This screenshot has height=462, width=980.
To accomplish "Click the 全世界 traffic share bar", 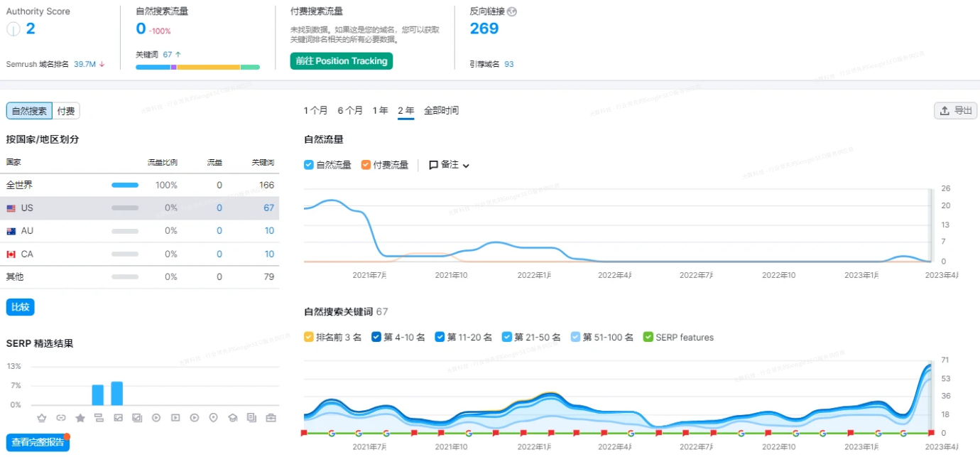I will pyautogui.click(x=125, y=184).
